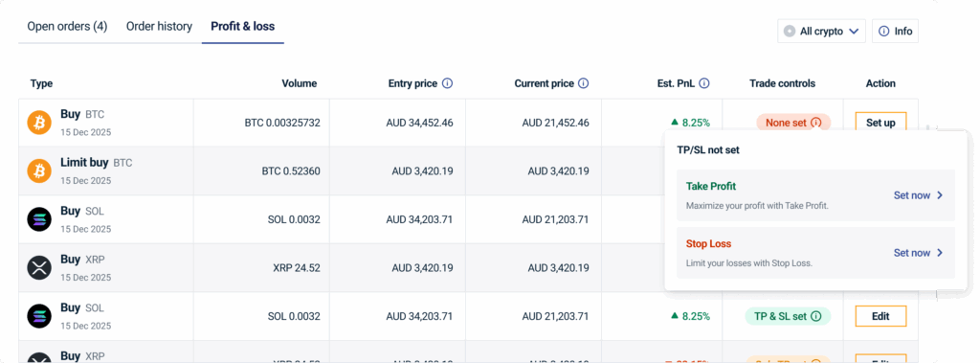Click the Stop Loss heading in popup
Screen dimensions: 980x363
[708, 243]
